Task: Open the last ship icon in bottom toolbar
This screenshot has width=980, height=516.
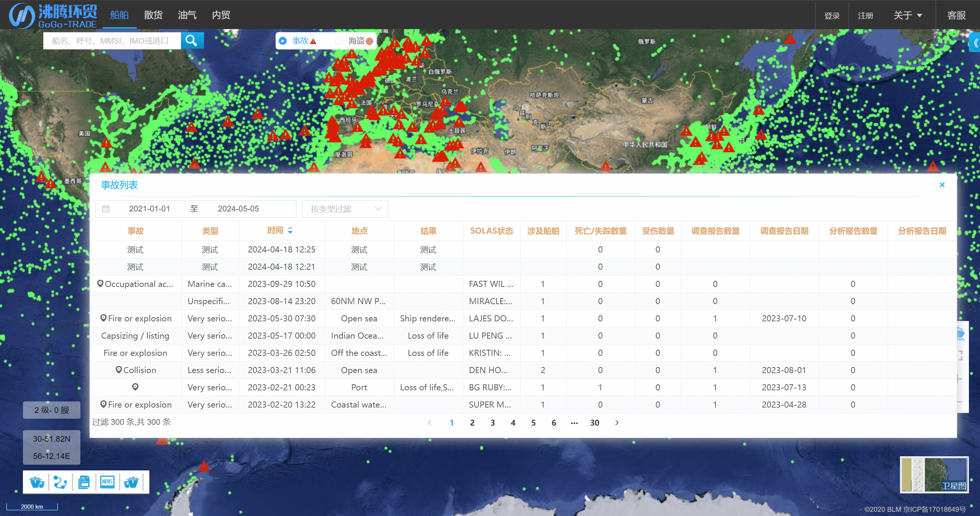Action: (x=131, y=482)
